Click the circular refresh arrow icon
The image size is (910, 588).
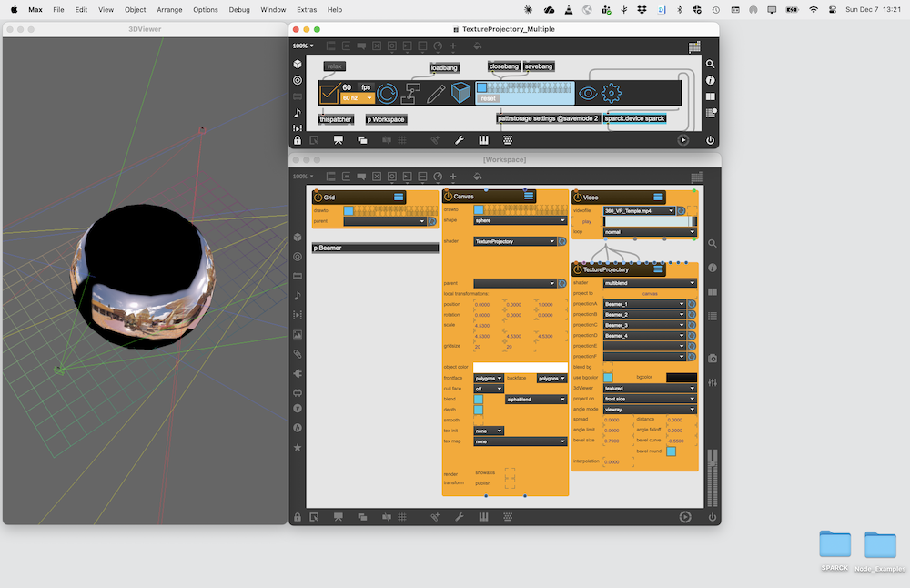[x=387, y=93]
